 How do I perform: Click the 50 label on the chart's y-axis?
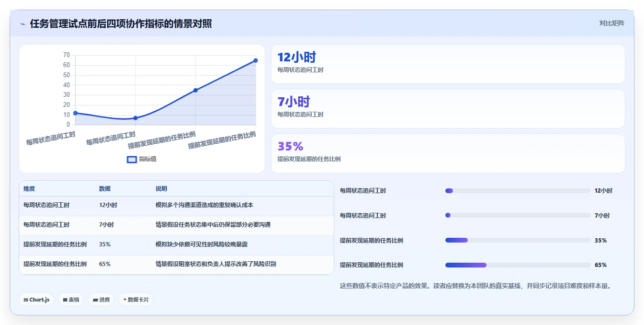tap(67, 75)
